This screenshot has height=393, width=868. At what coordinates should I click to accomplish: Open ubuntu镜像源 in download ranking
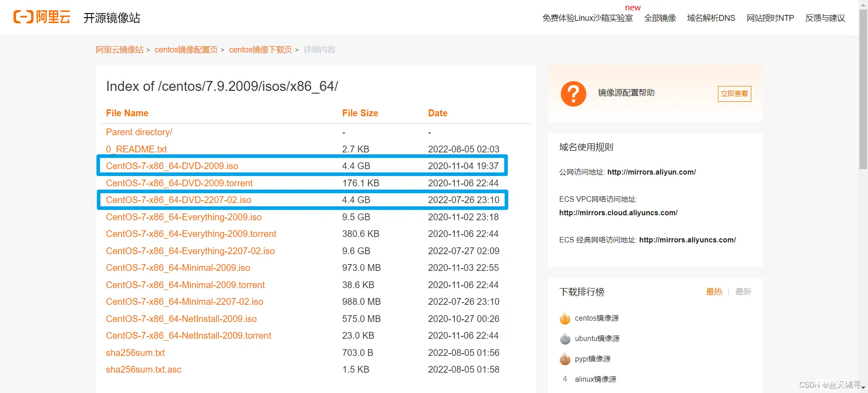point(597,339)
